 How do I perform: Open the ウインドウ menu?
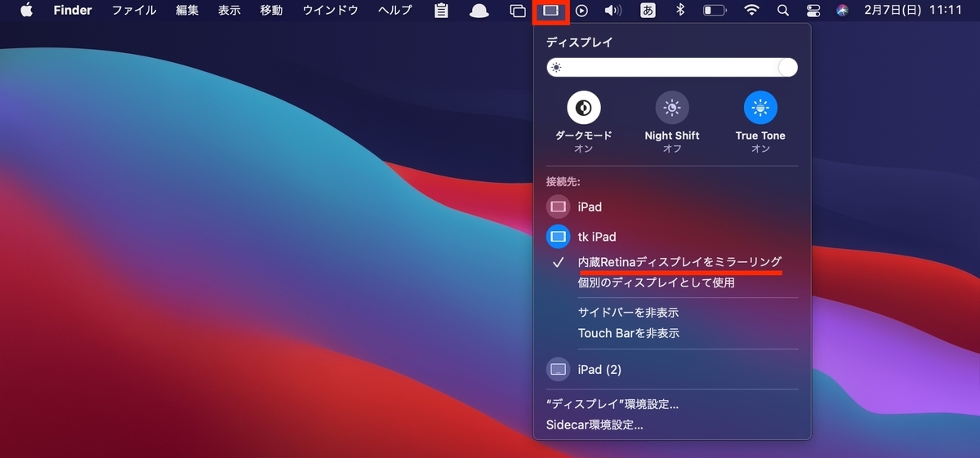[x=330, y=11]
